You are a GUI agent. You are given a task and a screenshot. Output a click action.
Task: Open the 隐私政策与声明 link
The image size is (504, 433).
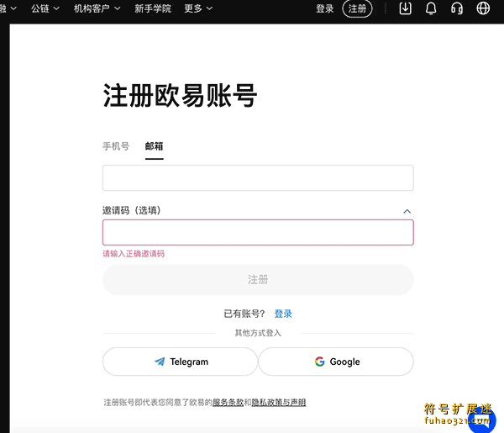(279, 403)
